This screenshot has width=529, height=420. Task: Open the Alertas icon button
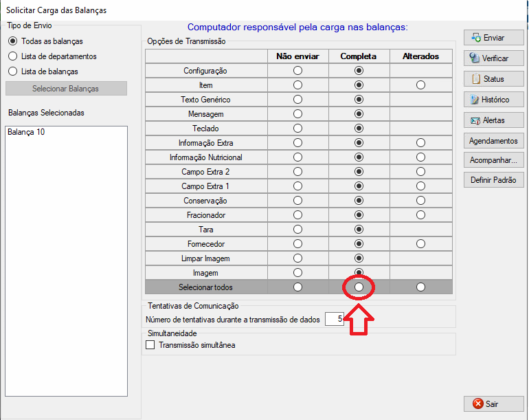[x=474, y=120]
